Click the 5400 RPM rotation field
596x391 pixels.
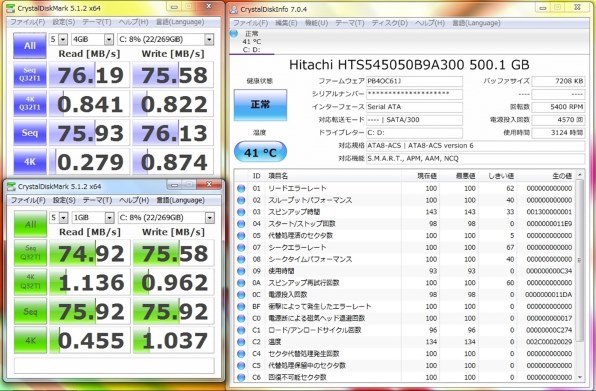(x=558, y=107)
